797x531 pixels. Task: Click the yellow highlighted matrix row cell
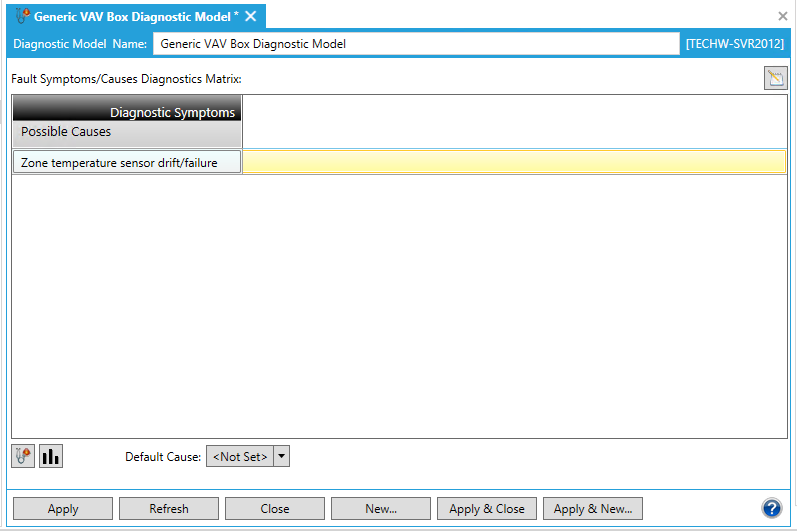click(x=514, y=162)
